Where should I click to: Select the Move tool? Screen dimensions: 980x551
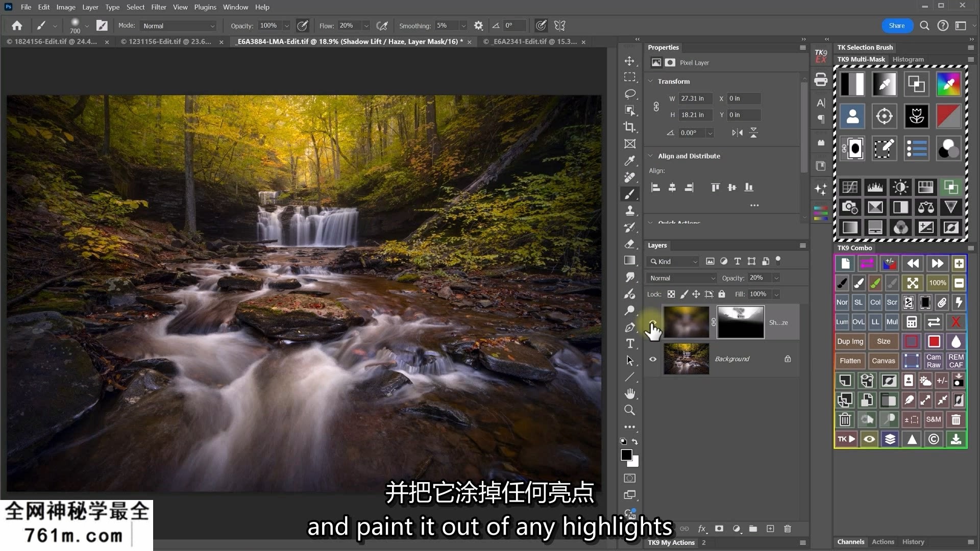(630, 61)
